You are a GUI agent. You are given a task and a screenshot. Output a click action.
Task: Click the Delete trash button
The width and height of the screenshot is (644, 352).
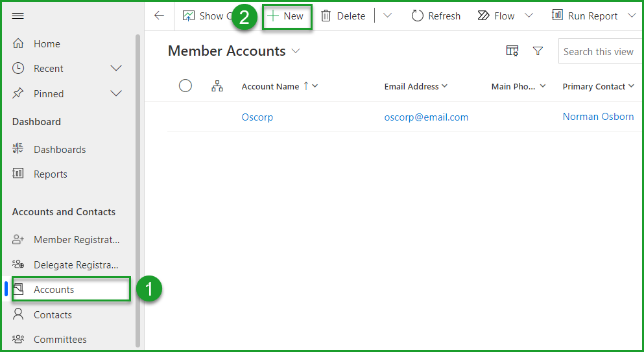coord(343,16)
